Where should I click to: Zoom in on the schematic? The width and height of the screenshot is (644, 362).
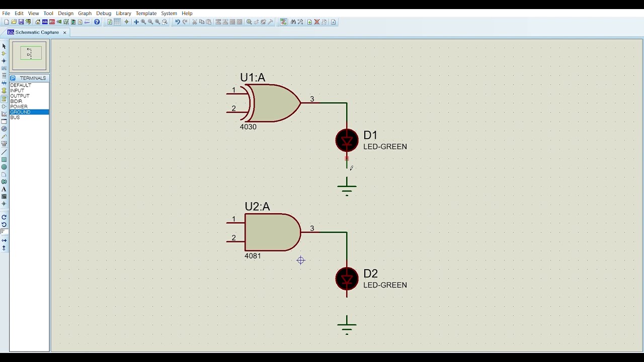pos(143,22)
